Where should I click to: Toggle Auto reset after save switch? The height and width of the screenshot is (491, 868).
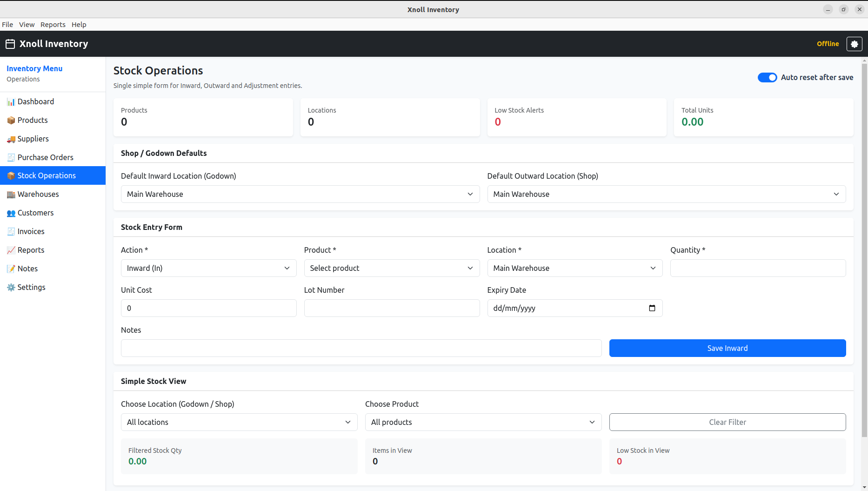click(767, 78)
